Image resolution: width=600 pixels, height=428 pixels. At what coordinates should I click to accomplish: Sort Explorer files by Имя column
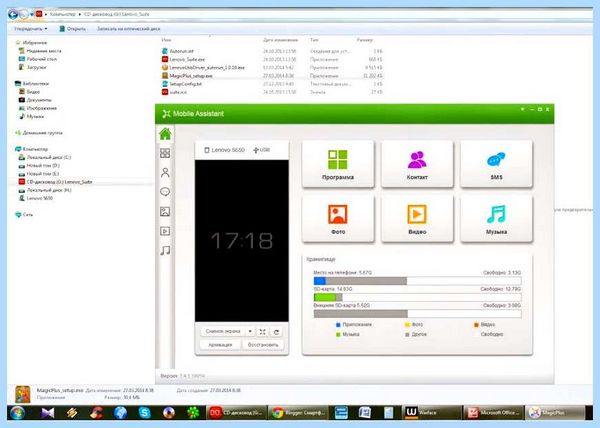click(x=166, y=40)
